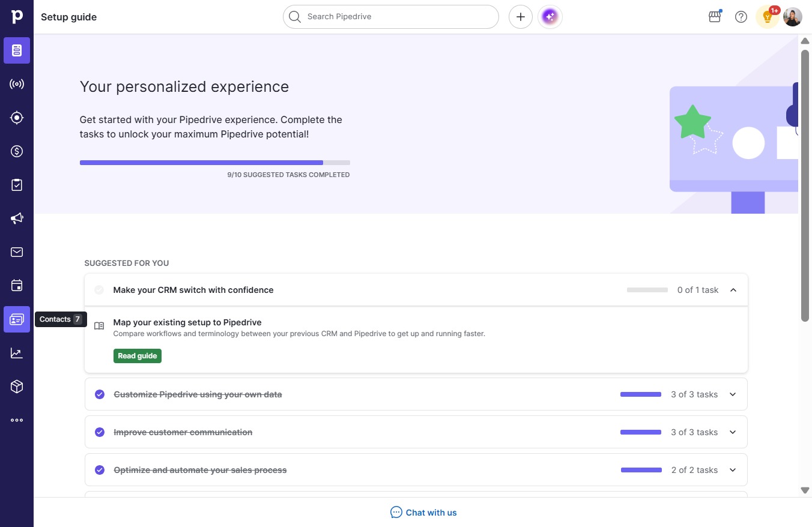Image resolution: width=812 pixels, height=527 pixels.
Task: Expand the Optimize and automate sales process chevron
Action: pos(733,470)
